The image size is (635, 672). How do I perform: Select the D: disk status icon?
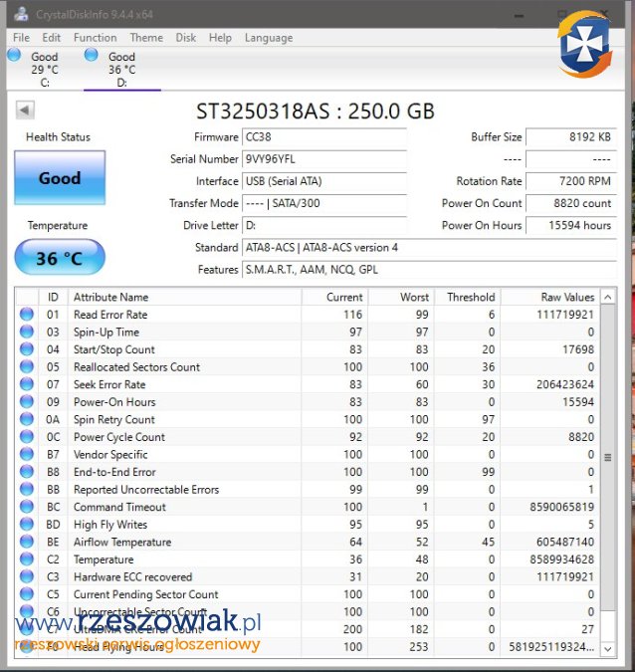click(x=91, y=55)
